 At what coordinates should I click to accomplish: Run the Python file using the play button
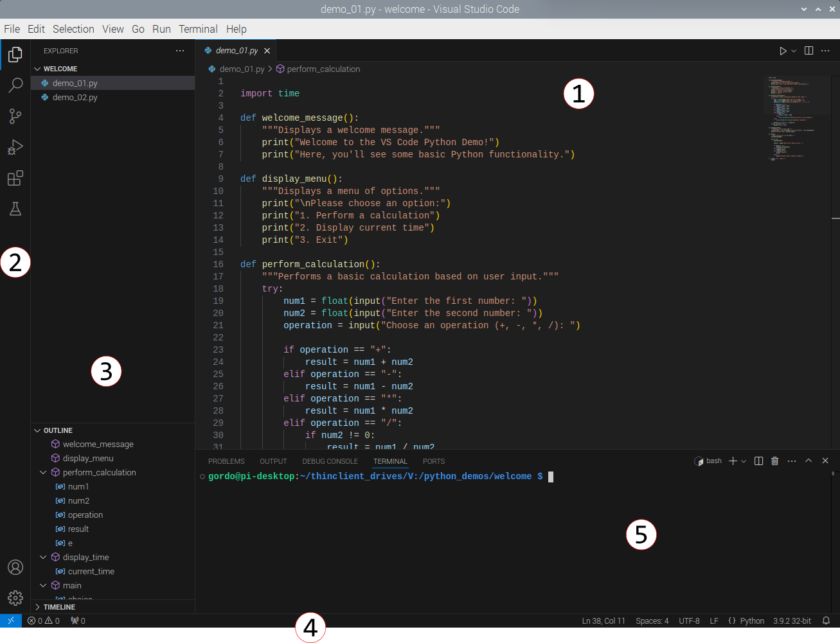pos(783,50)
